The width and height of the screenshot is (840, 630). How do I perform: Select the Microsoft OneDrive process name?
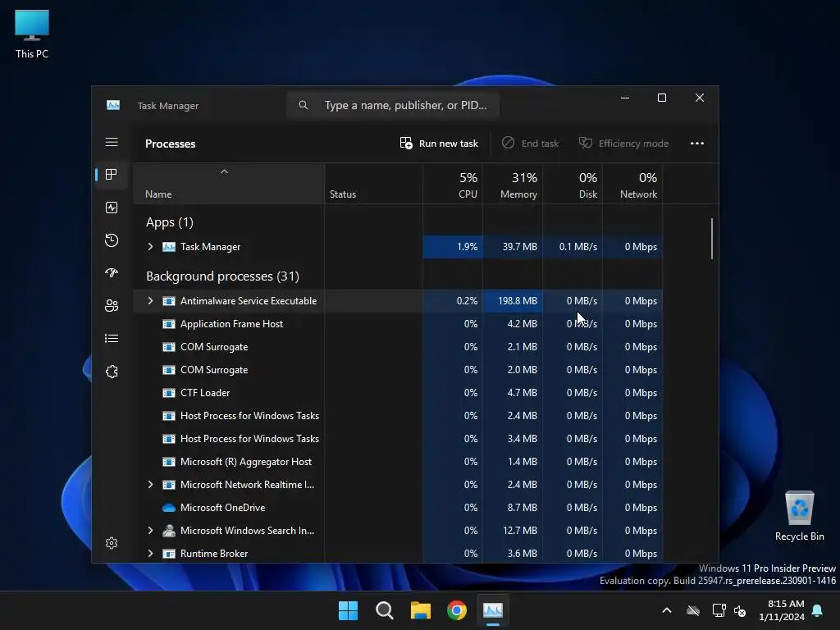point(222,507)
